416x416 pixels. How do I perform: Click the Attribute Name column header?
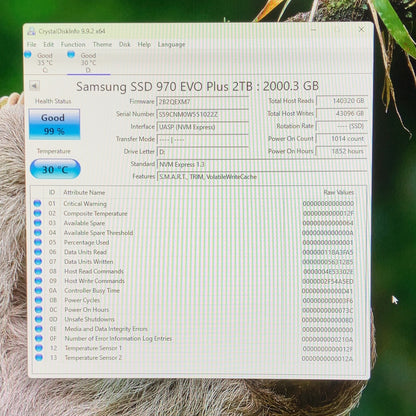tap(84, 192)
